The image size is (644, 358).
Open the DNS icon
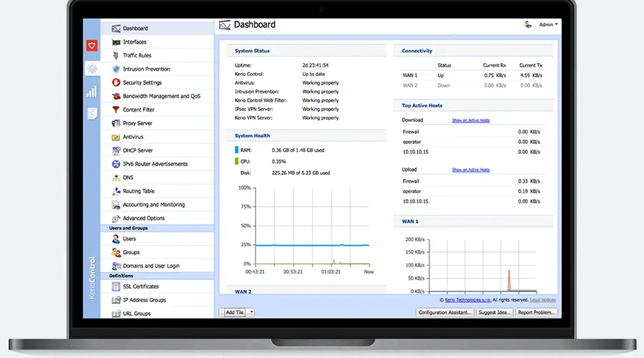click(x=116, y=178)
